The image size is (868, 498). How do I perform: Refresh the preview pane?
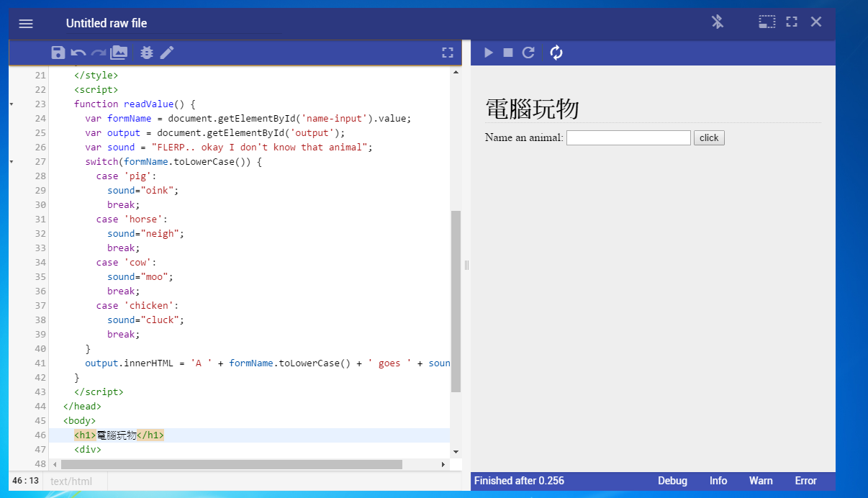coord(528,52)
